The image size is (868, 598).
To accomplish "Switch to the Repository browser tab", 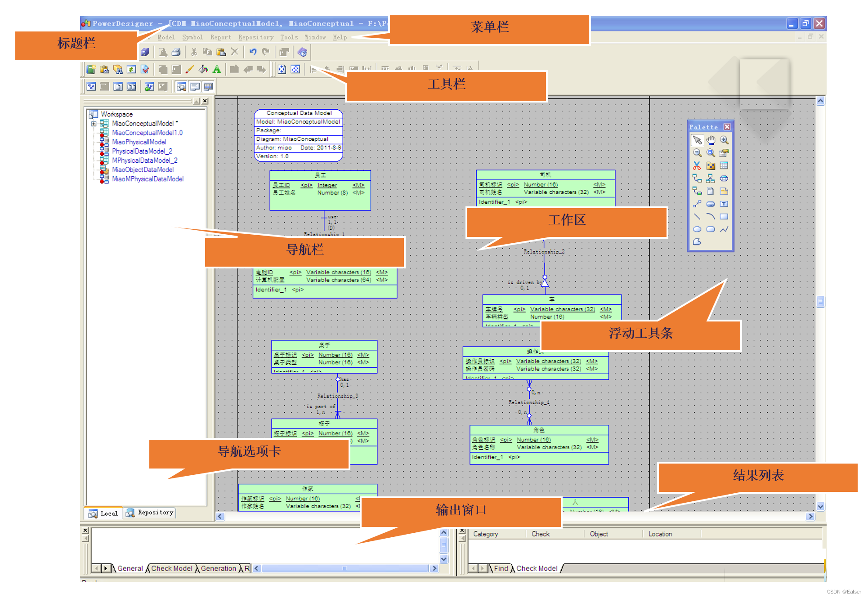I will point(150,513).
